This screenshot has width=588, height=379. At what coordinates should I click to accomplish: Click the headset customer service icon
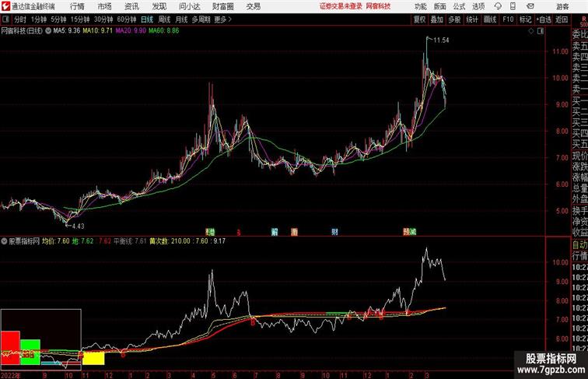click(498, 6)
